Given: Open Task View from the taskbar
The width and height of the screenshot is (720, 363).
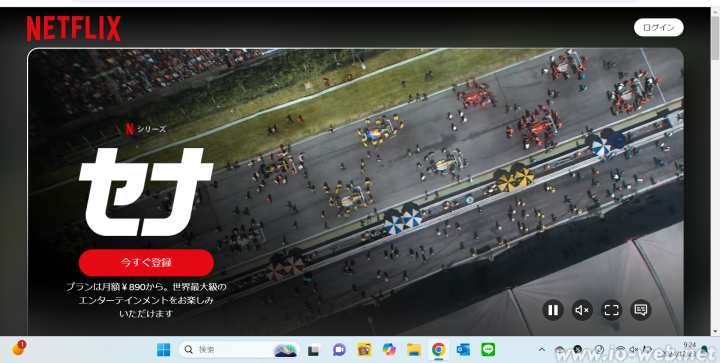Looking at the screenshot, I should (x=314, y=350).
